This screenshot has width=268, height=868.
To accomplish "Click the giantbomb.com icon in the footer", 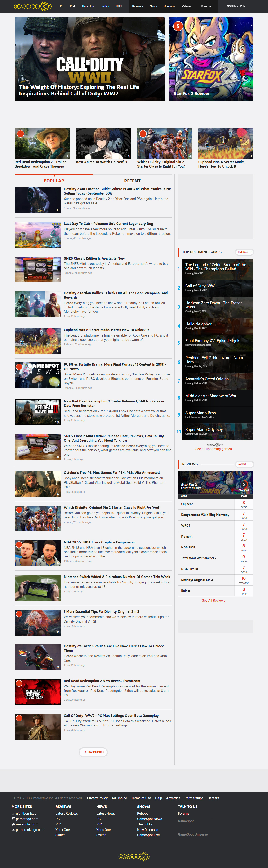I will 13,814.
